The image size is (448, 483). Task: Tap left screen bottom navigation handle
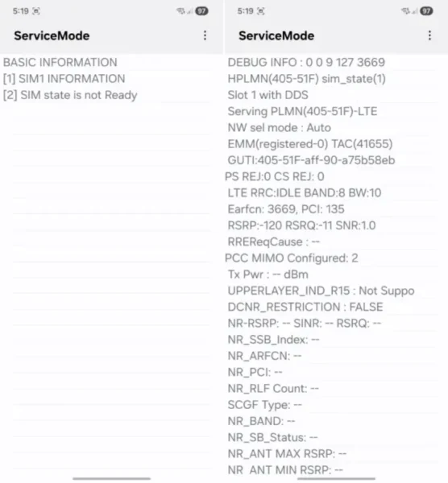(x=112, y=478)
